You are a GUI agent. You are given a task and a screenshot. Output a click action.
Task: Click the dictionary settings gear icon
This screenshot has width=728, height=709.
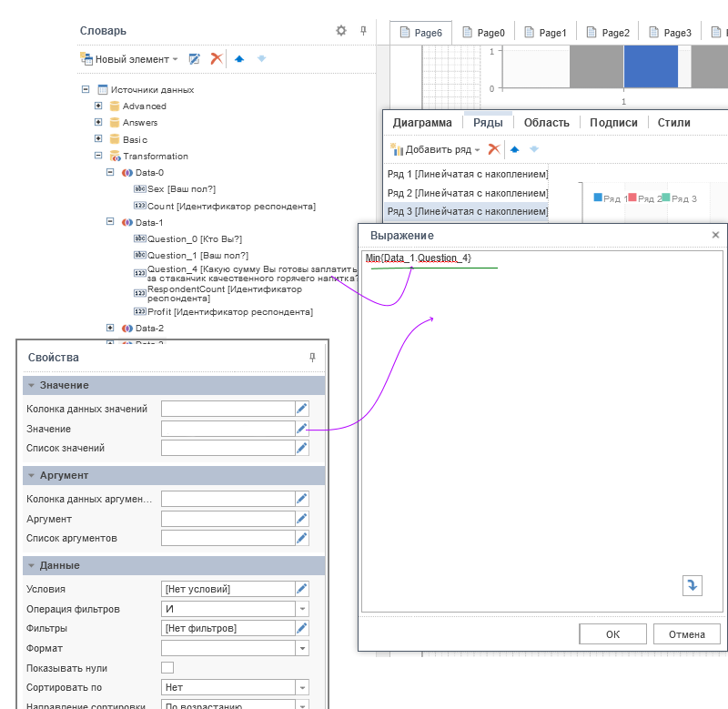coord(341,31)
